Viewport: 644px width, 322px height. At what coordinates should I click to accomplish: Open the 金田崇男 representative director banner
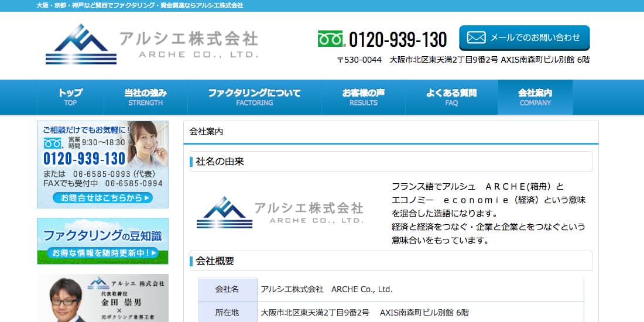(102, 298)
